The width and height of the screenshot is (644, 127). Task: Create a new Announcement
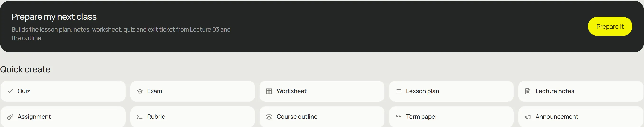tap(581, 117)
